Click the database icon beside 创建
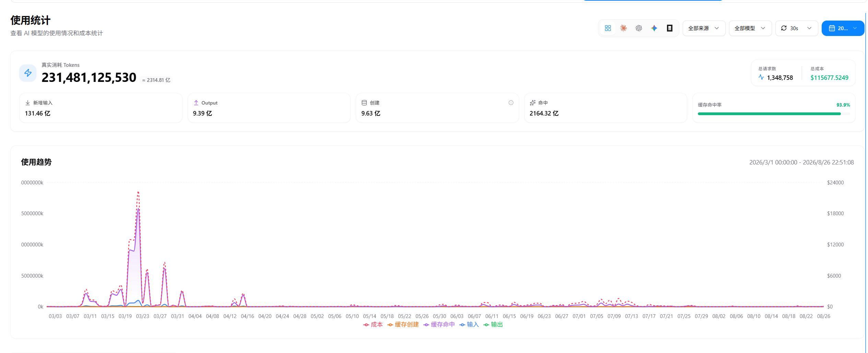Screen dimensions: 868x353 click(364, 103)
